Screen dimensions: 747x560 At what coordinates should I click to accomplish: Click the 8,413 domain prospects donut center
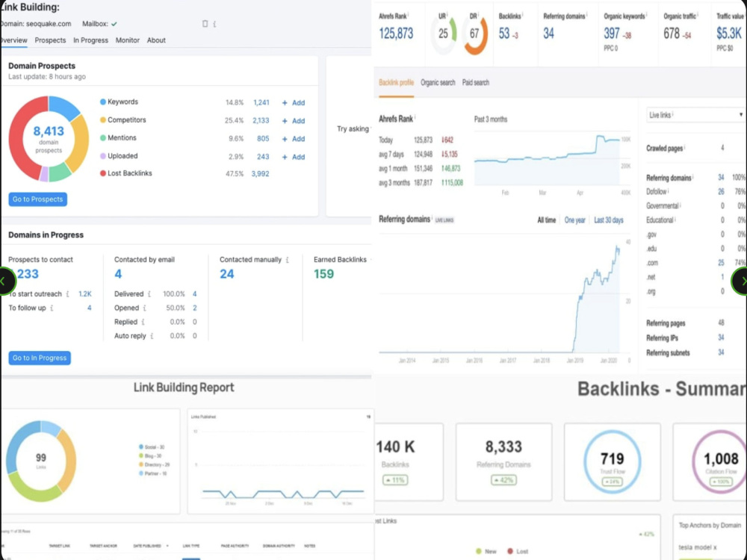[49, 138]
